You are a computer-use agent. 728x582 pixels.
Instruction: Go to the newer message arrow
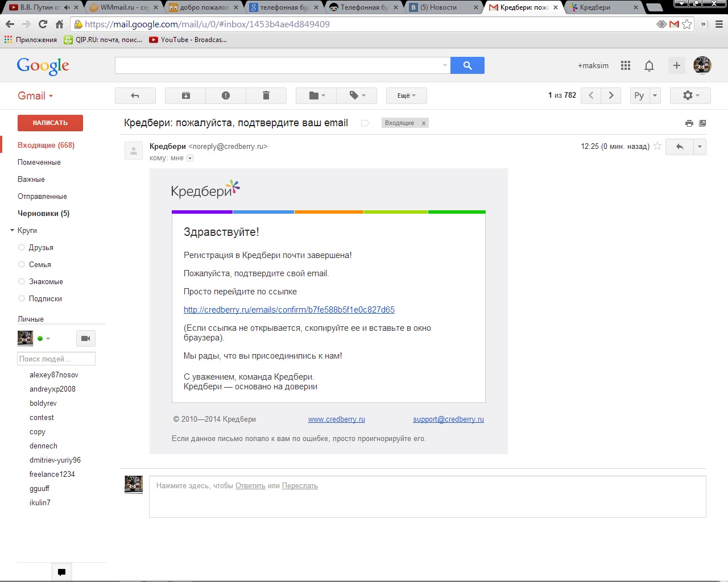click(591, 95)
